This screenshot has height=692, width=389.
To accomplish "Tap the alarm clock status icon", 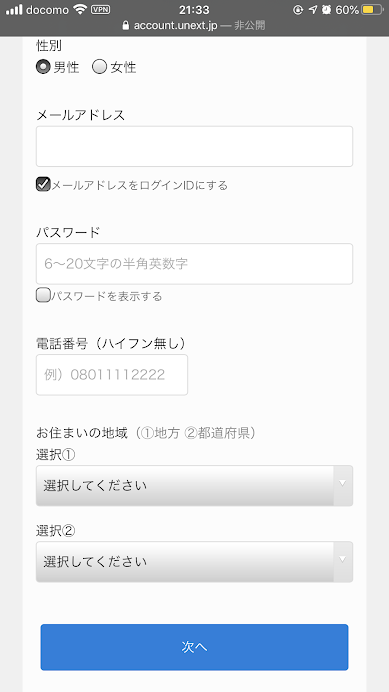I will (326, 9).
